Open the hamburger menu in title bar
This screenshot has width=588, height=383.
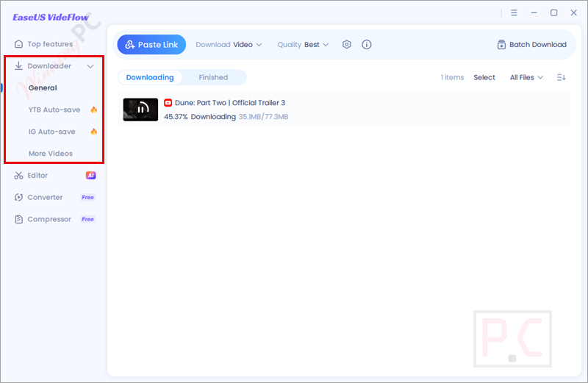point(514,12)
